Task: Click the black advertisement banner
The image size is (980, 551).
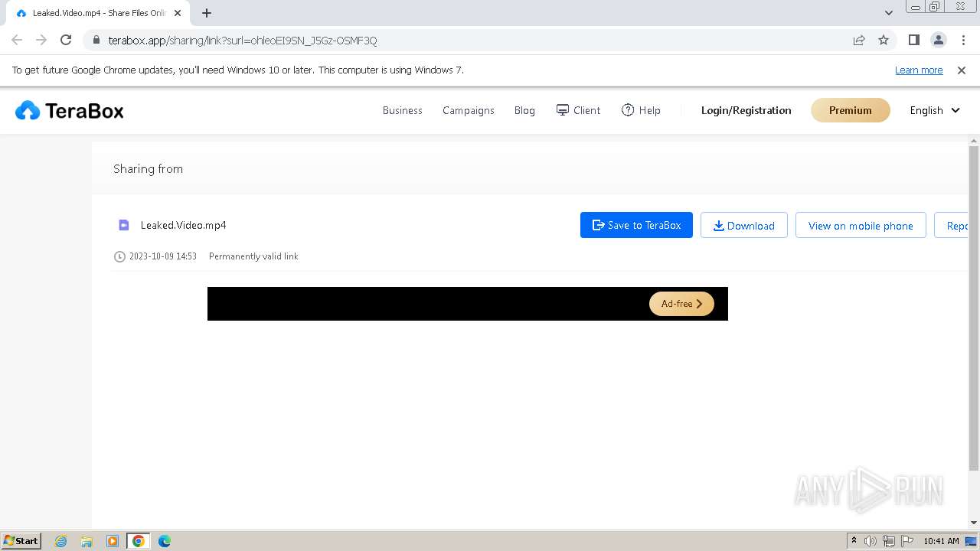Action: [468, 304]
